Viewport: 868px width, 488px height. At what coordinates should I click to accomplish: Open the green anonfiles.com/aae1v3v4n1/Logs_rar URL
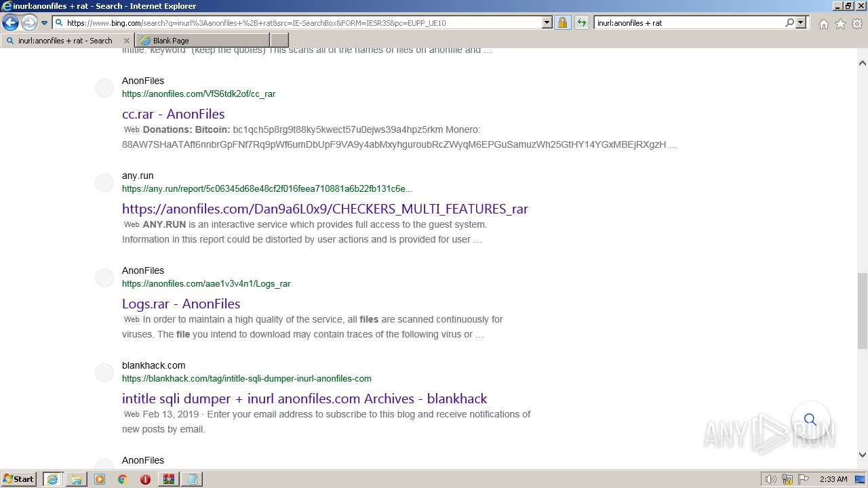[206, 284]
